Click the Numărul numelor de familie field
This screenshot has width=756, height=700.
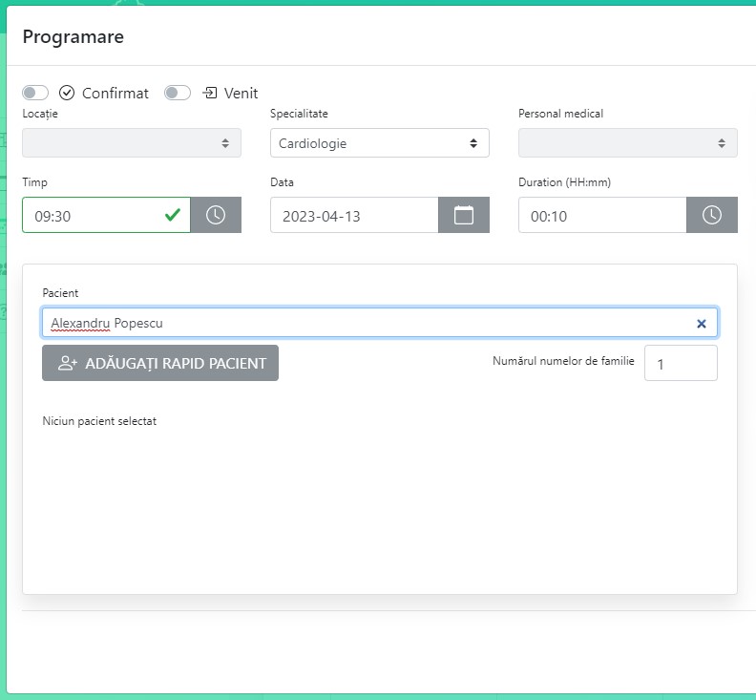coord(681,364)
